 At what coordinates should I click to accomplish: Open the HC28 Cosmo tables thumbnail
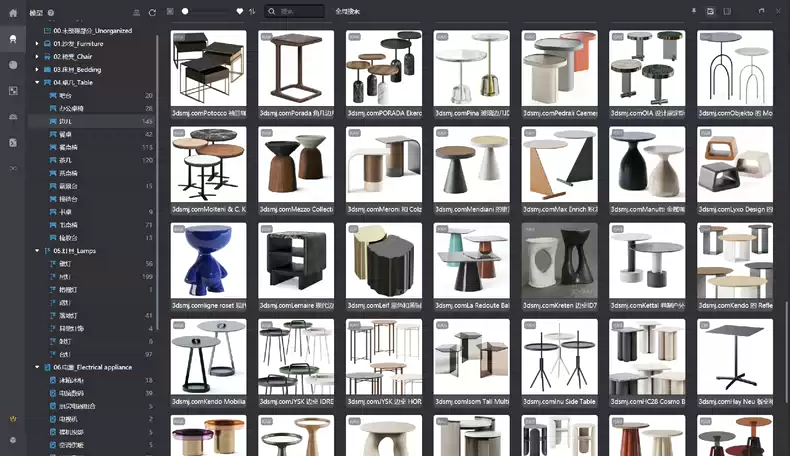647,357
